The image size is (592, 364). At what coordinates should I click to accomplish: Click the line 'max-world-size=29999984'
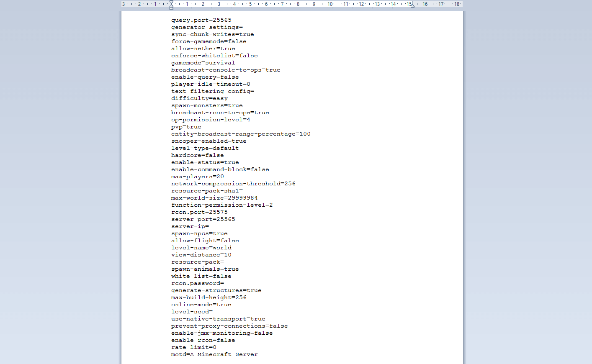pyautogui.click(x=214, y=198)
